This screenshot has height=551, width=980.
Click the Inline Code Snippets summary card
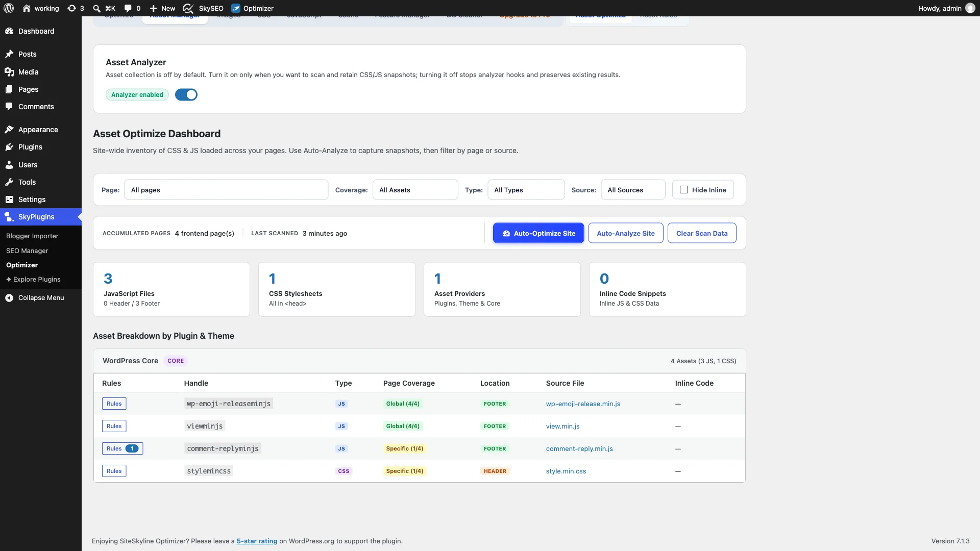[668, 289]
